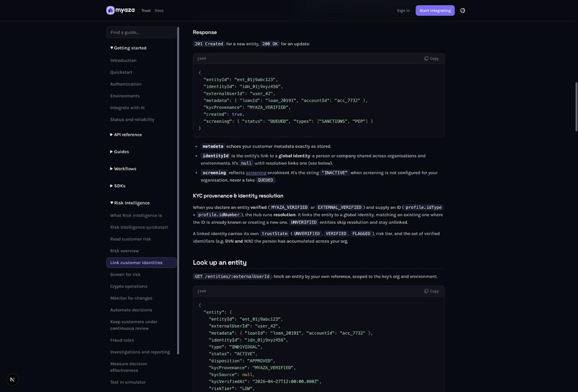The height and width of the screenshot is (392, 578).
Task: Open Status and reliability page
Action: [x=132, y=120]
